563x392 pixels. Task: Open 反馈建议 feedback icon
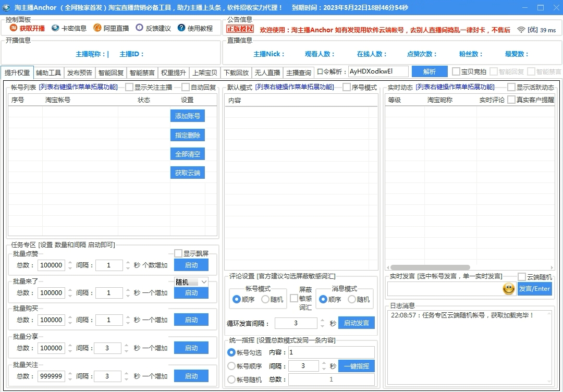point(139,28)
